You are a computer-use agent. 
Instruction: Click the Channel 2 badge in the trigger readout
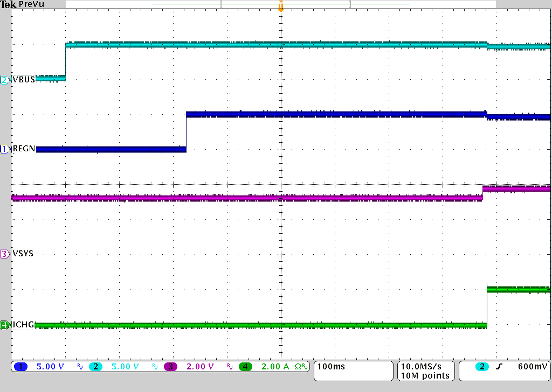pyautogui.click(x=482, y=367)
